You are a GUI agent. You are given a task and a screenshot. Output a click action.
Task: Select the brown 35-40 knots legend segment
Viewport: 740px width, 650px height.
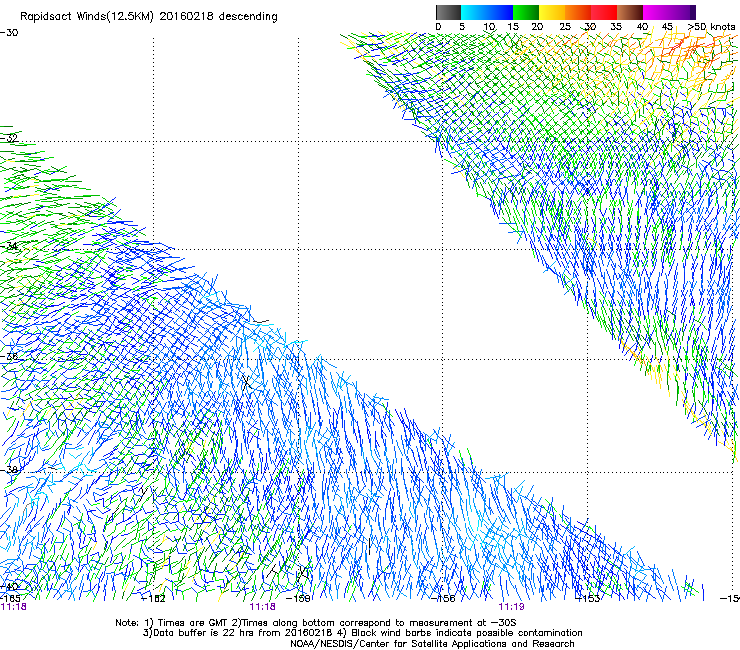click(630, 12)
